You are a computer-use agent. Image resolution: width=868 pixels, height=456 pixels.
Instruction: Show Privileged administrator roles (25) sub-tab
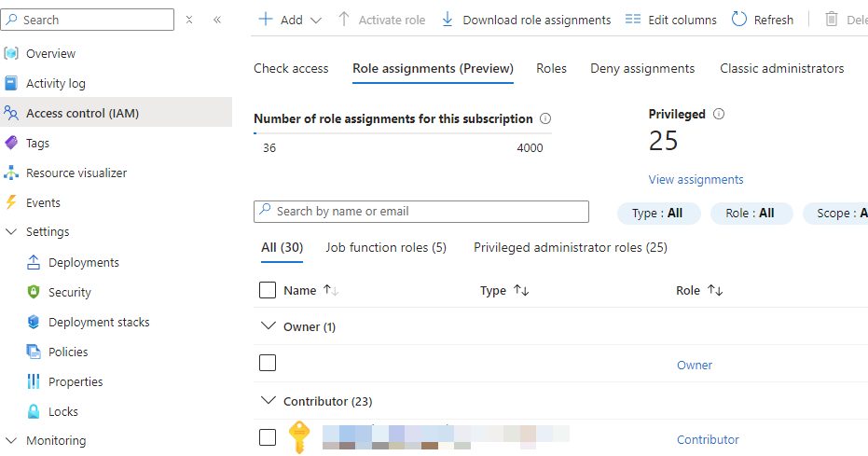point(571,247)
